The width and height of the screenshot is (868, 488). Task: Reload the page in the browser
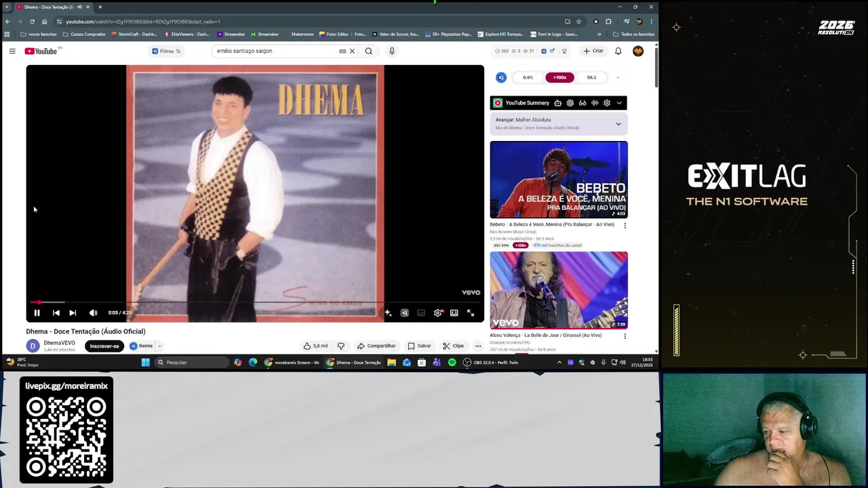pyautogui.click(x=32, y=22)
